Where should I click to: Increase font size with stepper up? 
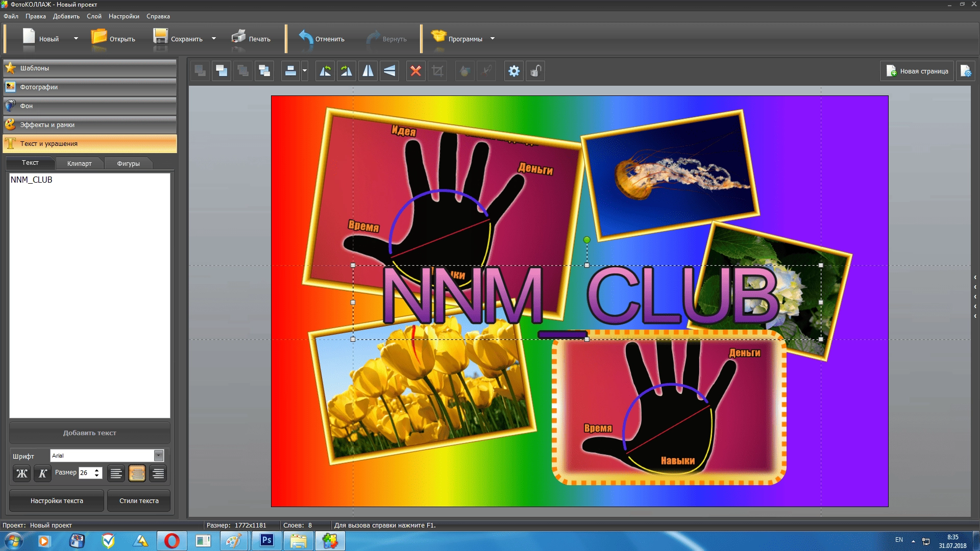click(x=97, y=470)
